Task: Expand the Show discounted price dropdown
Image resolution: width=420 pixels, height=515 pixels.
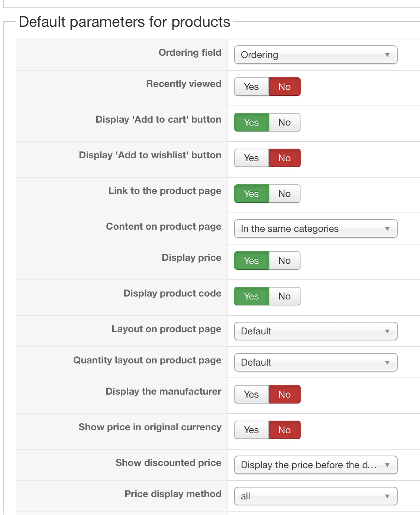Action: click(x=316, y=465)
